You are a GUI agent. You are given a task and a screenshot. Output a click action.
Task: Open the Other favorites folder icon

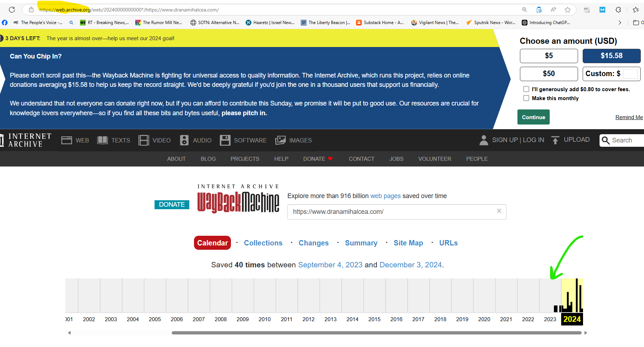point(636,23)
